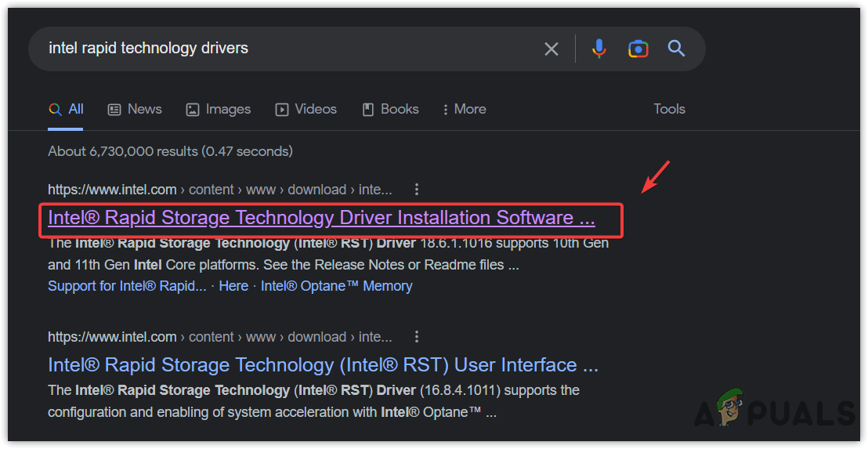This screenshot has height=449, width=868.
Task: Click the magnifying glass search button
Action: (676, 49)
